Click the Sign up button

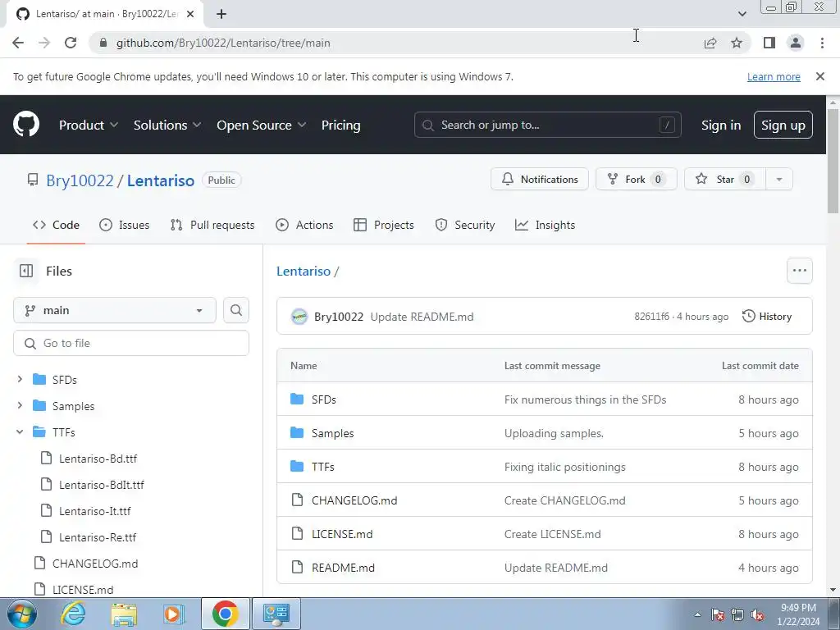[x=783, y=125]
